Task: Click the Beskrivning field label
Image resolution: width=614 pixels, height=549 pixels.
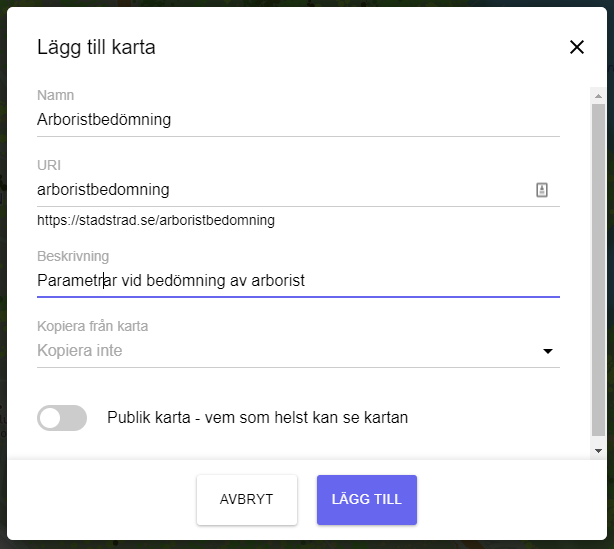Action: click(73, 256)
